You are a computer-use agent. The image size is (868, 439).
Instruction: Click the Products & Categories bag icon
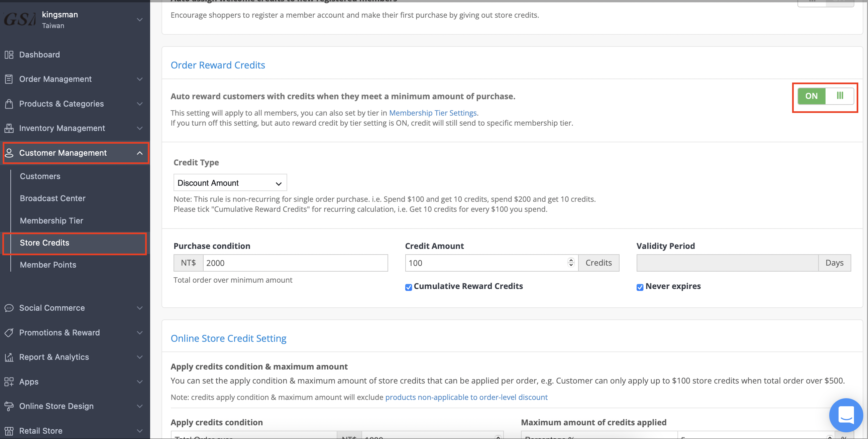[x=9, y=104]
